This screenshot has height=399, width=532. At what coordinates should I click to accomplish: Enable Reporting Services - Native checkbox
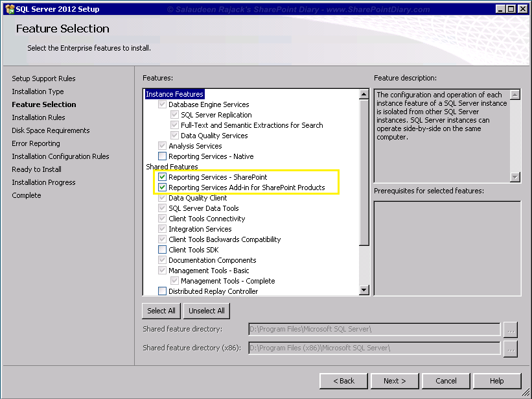(x=162, y=156)
